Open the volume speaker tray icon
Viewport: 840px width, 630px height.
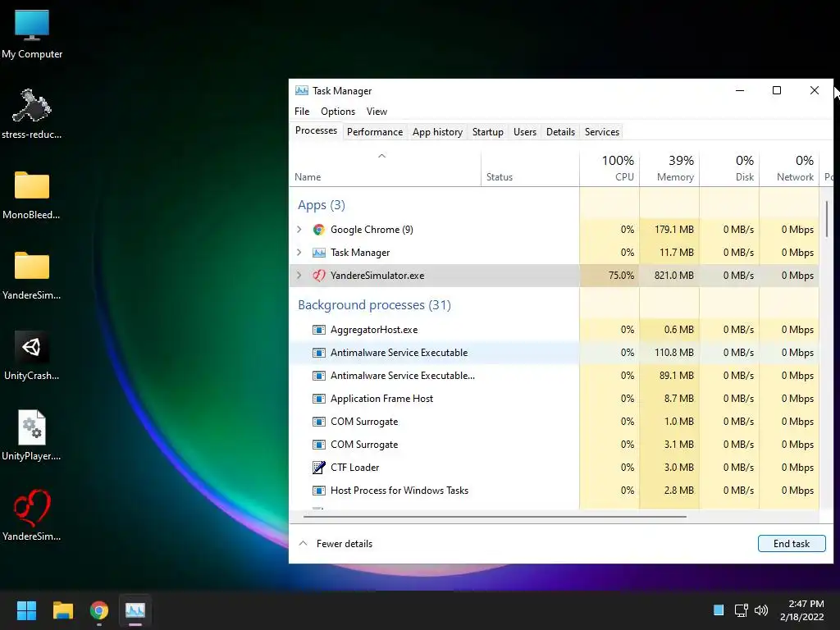[x=760, y=610]
